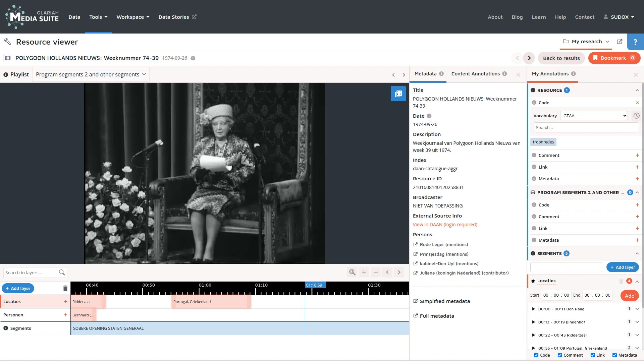Collapse the RESOURCE annotations section
This screenshot has width=644, height=362.
point(637,90)
